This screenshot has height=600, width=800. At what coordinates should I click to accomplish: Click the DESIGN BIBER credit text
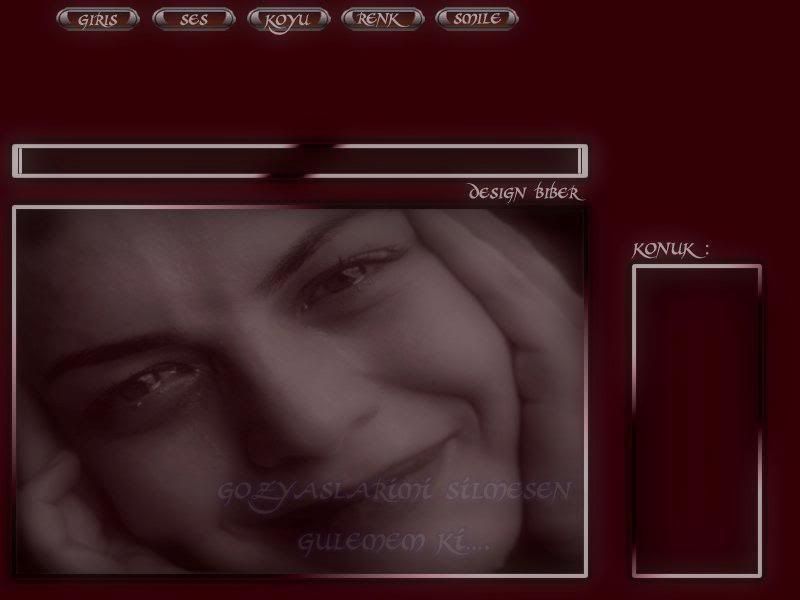pyautogui.click(x=524, y=193)
